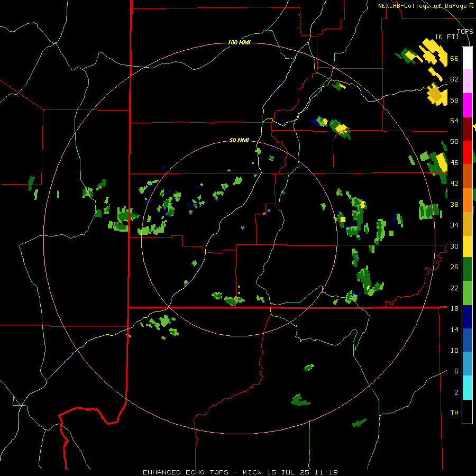Click the "10" legend value
This screenshot has height=476, width=476.
click(454, 350)
